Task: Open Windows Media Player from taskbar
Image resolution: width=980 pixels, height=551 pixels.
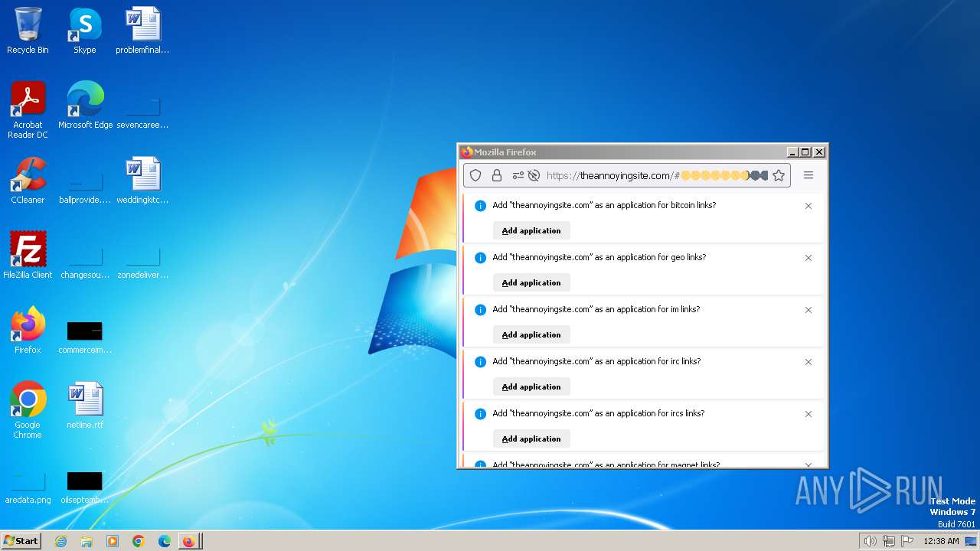Action: click(113, 541)
